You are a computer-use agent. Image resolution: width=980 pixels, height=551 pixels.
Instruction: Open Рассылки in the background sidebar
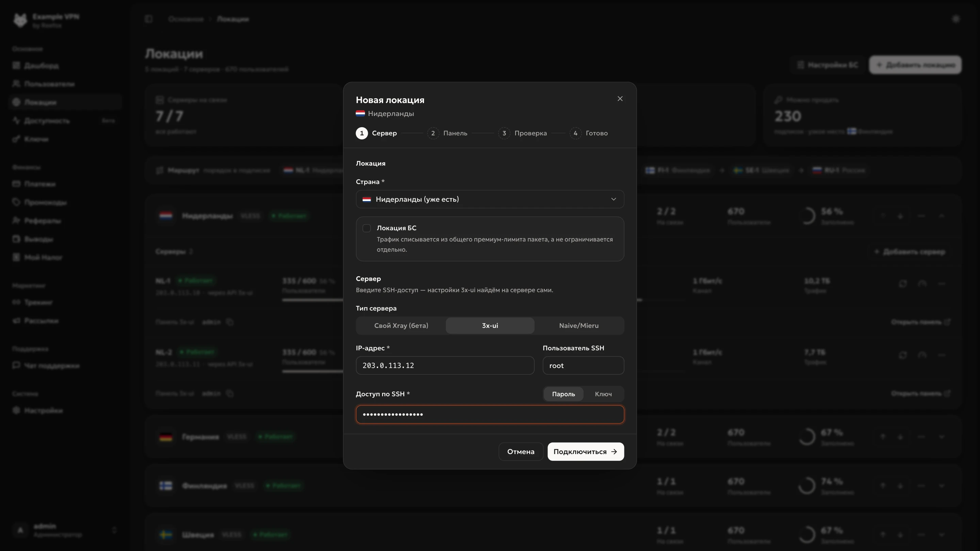point(65,320)
